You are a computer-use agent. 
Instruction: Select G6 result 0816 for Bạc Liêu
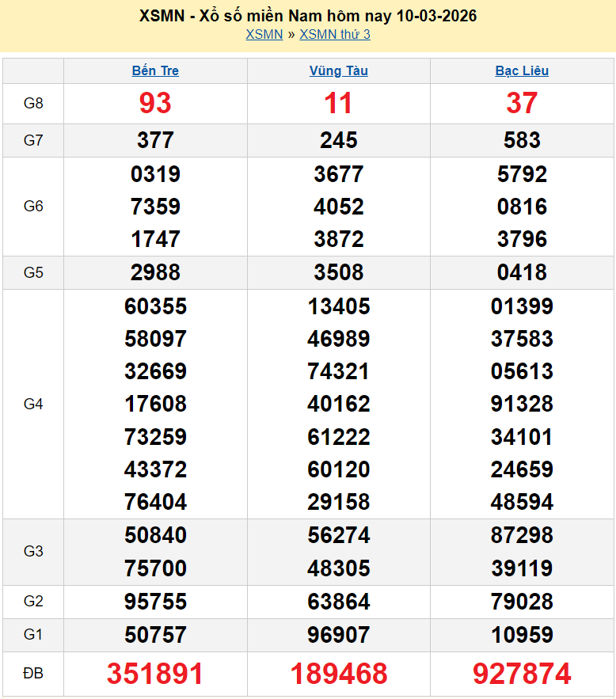(522, 207)
